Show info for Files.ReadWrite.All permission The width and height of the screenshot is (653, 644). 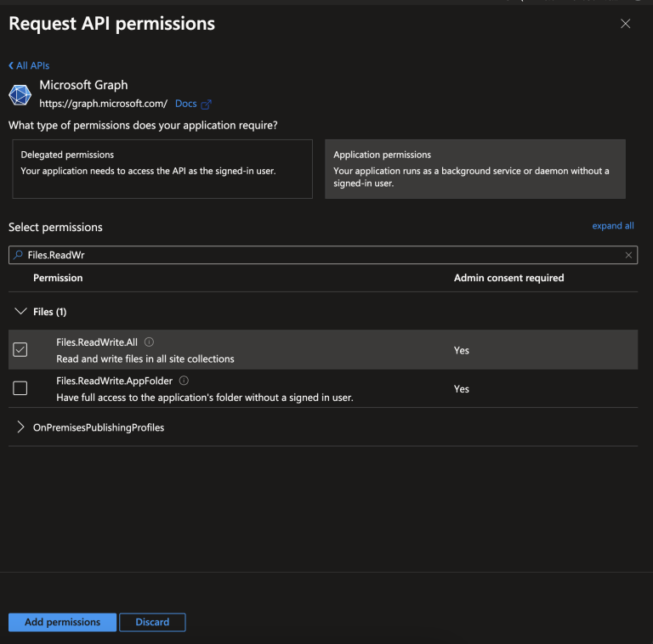point(149,342)
